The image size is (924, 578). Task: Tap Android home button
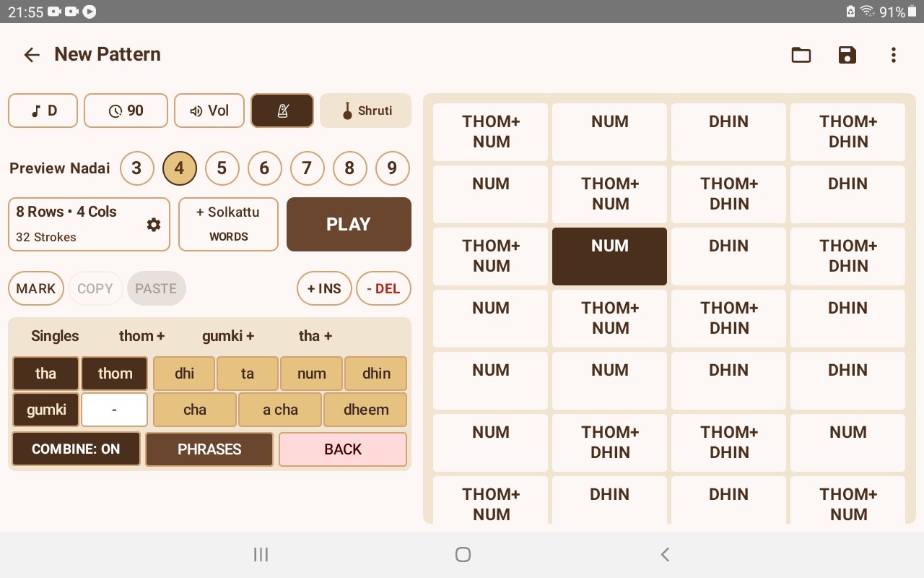click(x=463, y=554)
